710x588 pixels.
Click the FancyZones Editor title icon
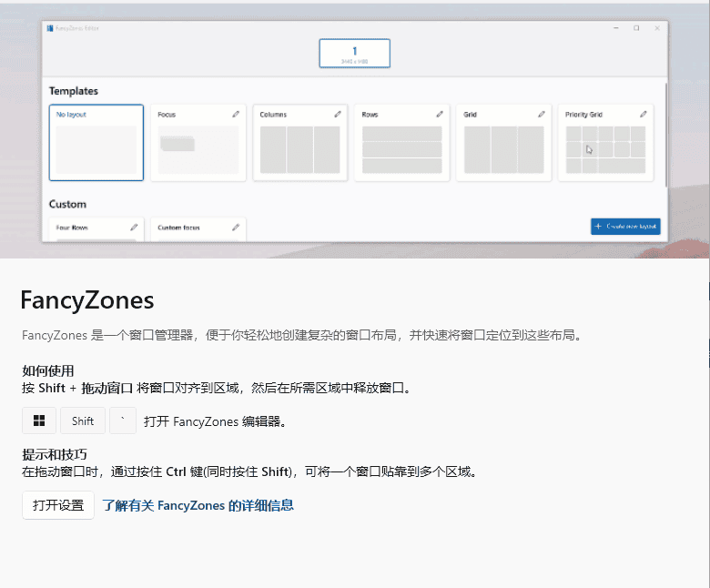(50, 28)
